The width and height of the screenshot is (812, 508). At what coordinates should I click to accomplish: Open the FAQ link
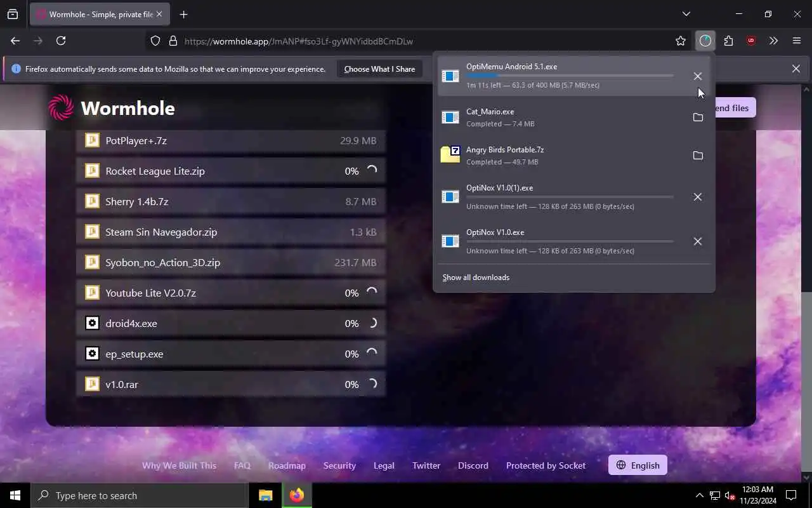242,465
